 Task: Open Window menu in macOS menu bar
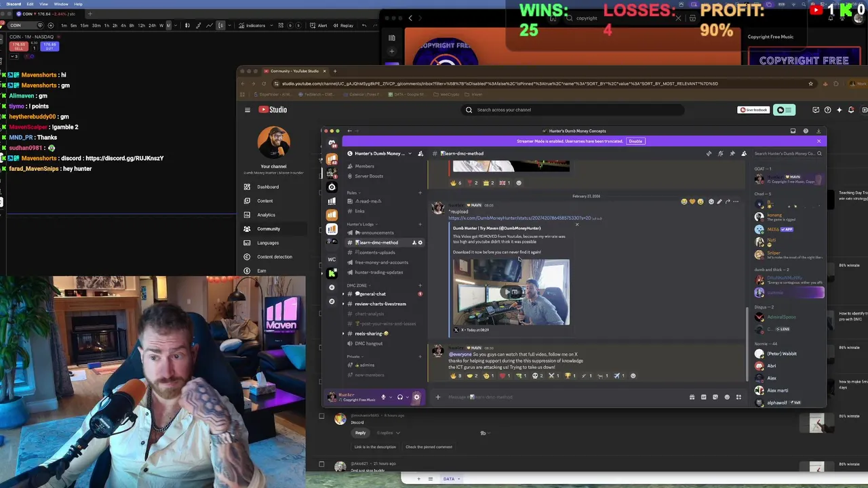click(60, 4)
